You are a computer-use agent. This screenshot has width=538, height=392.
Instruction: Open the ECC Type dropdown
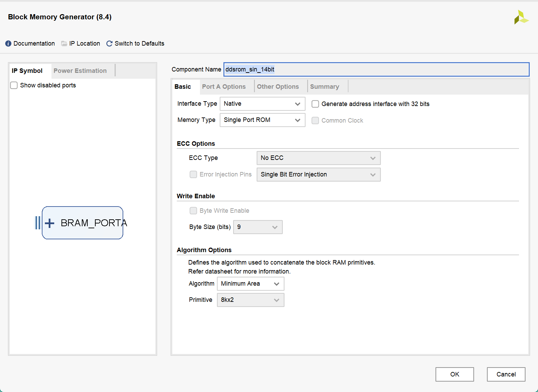318,158
